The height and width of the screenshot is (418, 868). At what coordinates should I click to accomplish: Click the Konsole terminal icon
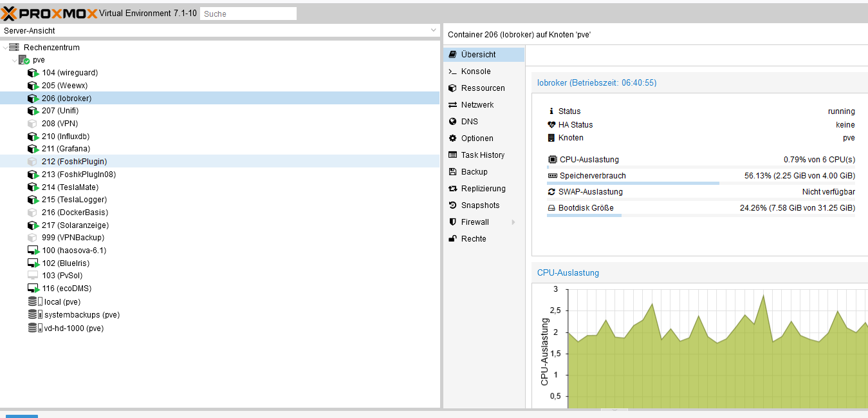click(452, 71)
